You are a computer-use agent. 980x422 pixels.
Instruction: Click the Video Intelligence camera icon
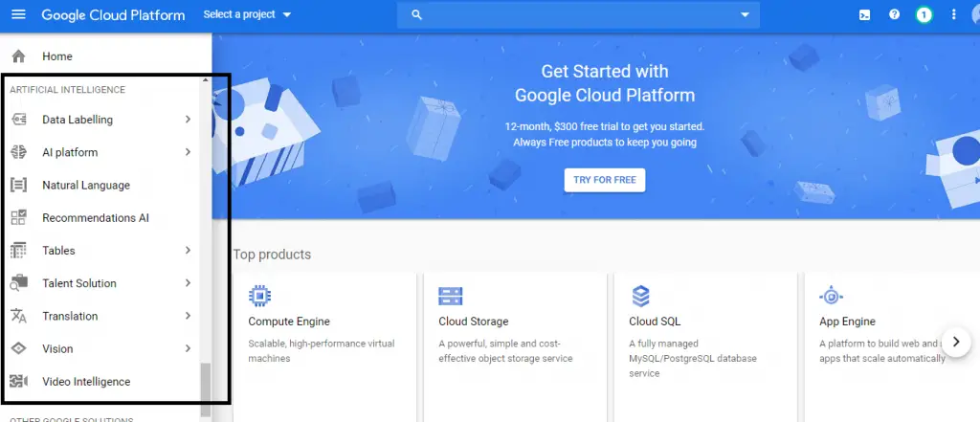(19, 382)
